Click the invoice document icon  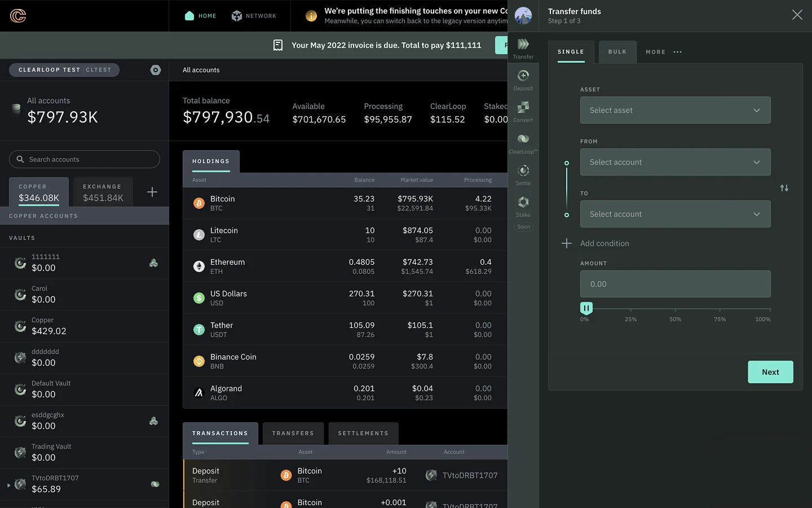pyautogui.click(x=278, y=45)
